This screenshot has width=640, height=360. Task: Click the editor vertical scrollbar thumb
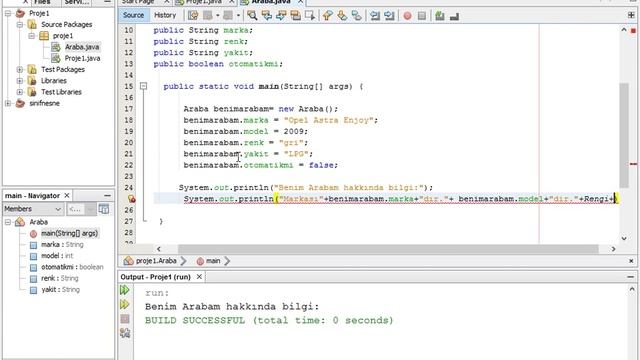[624, 135]
